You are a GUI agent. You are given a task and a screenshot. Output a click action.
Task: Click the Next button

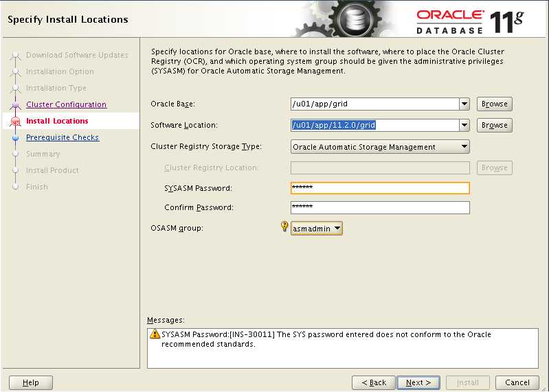point(418,382)
